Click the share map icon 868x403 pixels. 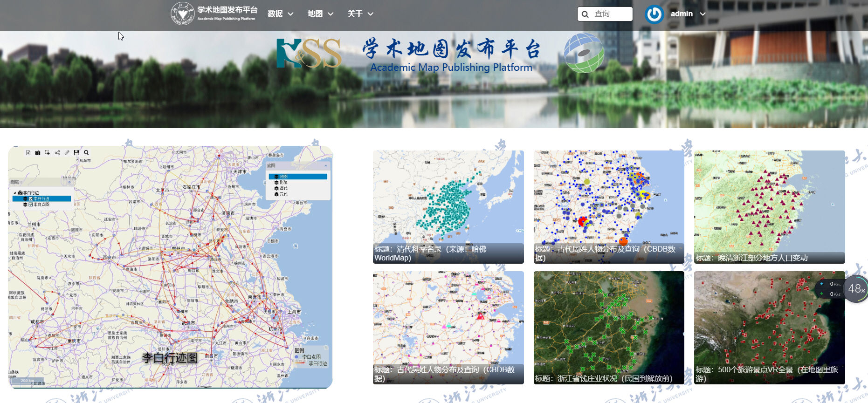tap(57, 153)
